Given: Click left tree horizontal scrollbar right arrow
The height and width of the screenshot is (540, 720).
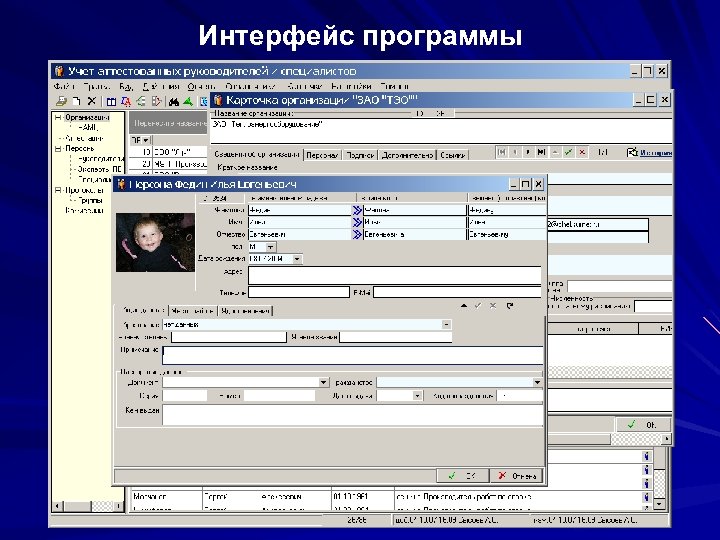Looking at the screenshot, I should click(x=118, y=506).
